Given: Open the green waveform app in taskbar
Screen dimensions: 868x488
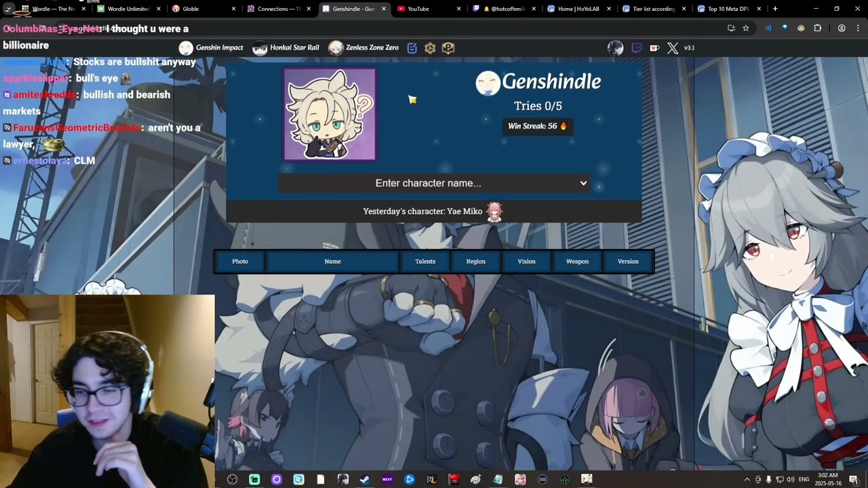Looking at the screenshot, I should tap(565, 479).
